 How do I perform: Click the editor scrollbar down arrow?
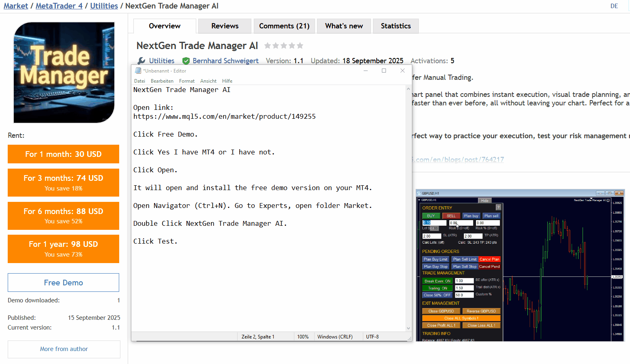point(408,328)
